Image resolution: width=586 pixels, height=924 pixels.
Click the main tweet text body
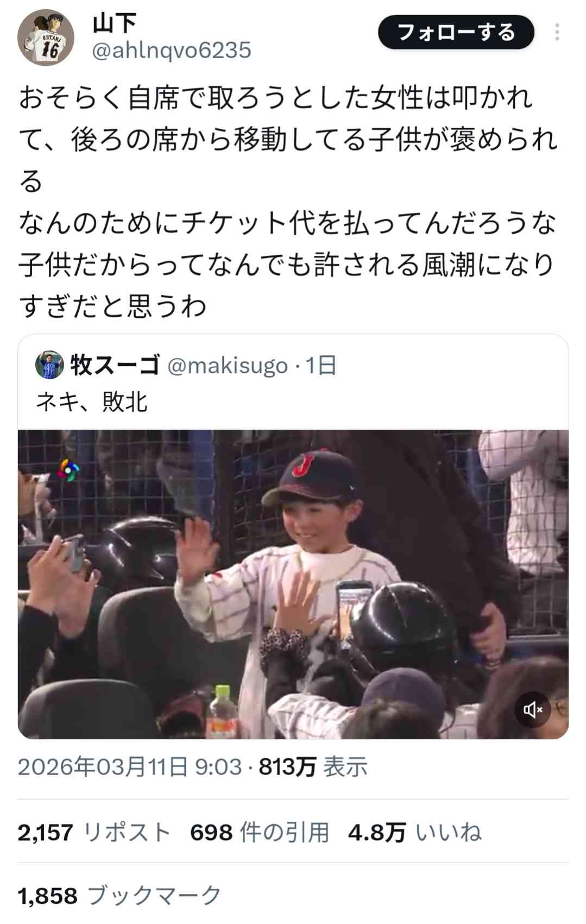(x=288, y=202)
